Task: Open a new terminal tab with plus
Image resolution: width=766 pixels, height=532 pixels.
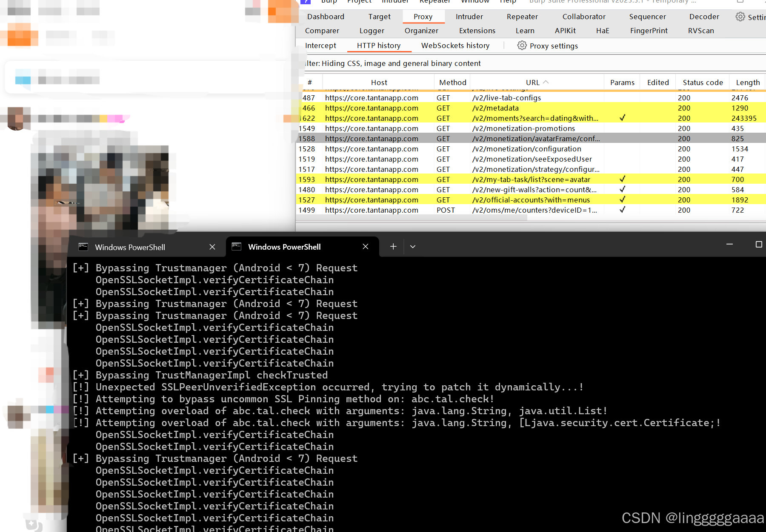Action: point(393,247)
